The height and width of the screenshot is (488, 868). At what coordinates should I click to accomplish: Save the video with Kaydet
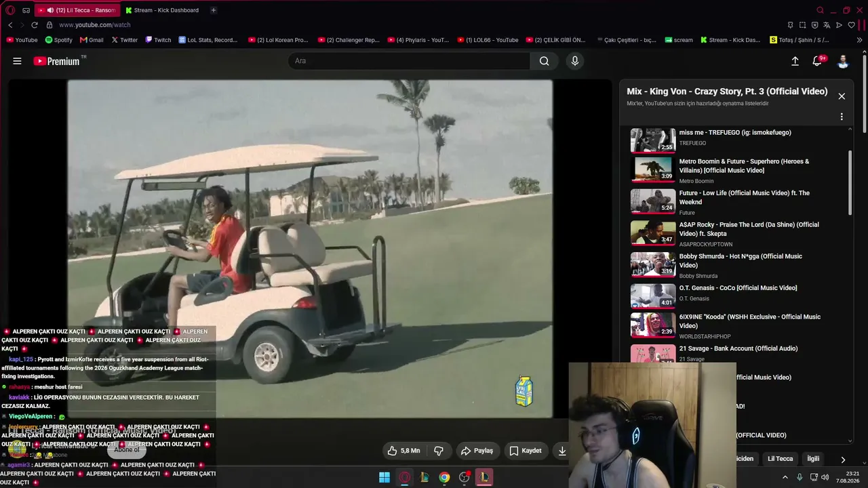point(526,451)
